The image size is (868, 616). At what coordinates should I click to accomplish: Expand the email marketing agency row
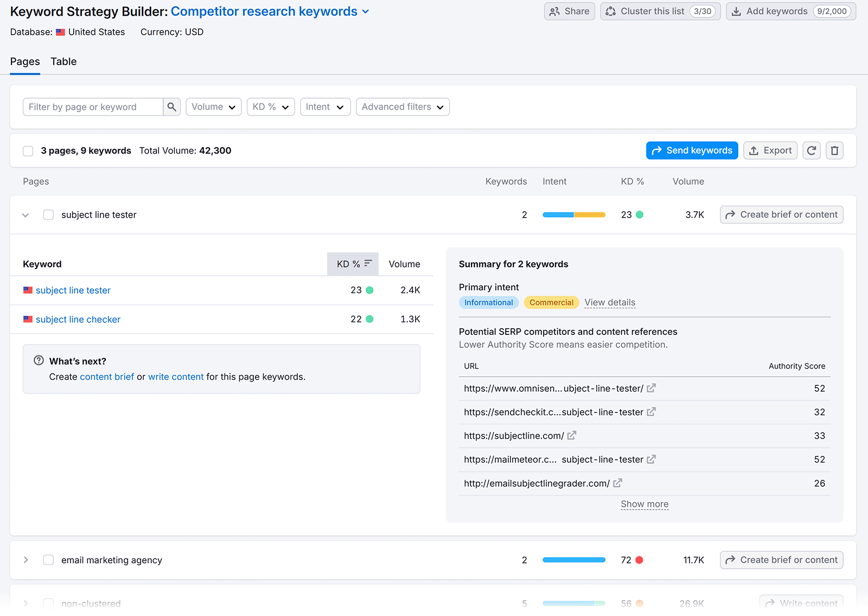(25, 560)
